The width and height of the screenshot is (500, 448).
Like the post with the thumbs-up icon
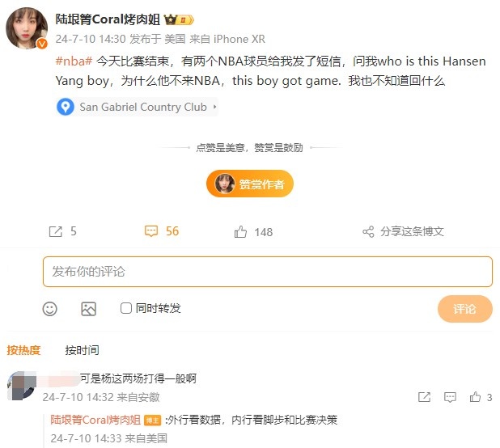(x=240, y=231)
